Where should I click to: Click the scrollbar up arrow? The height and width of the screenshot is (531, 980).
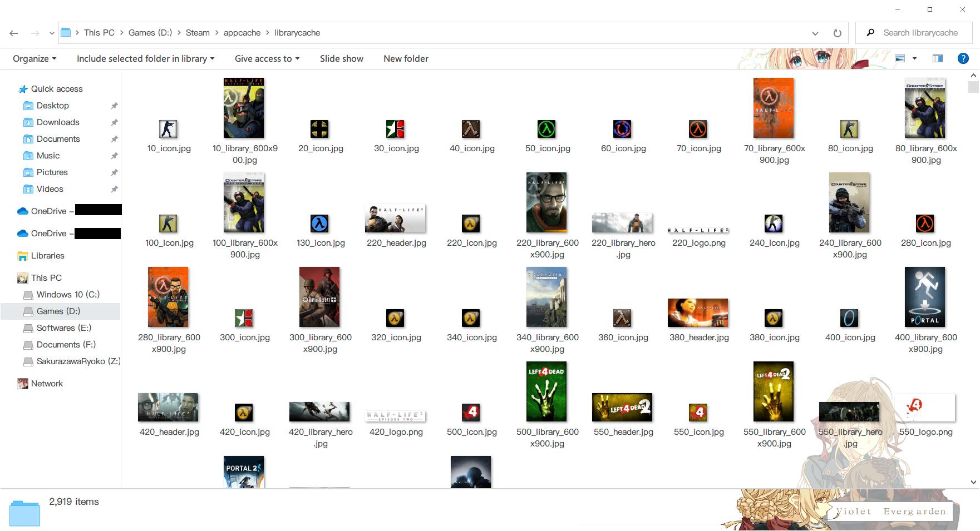tap(973, 75)
